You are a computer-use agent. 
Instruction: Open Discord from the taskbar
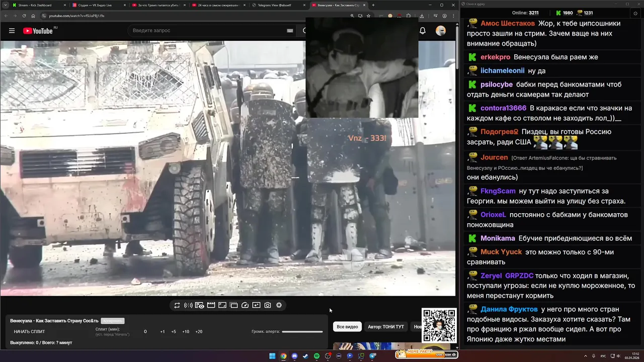(294, 356)
